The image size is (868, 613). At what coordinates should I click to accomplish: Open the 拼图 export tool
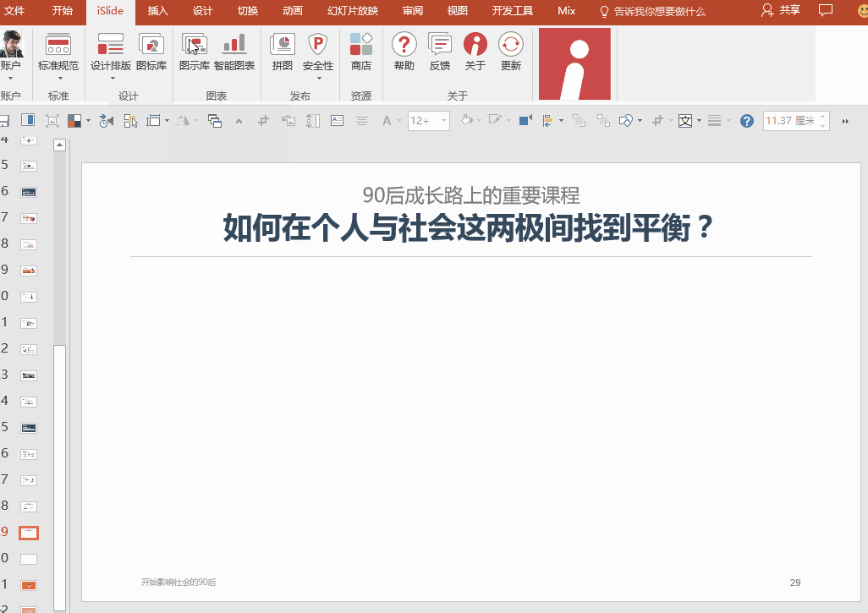click(x=283, y=52)
